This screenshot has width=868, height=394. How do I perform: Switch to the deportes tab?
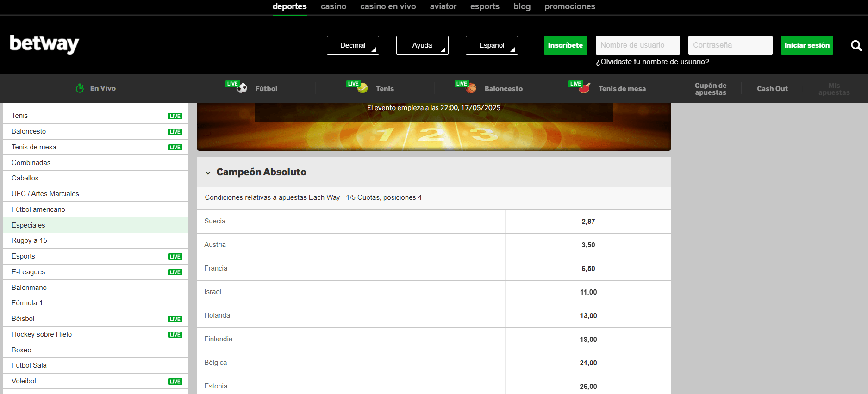pyautogui.click(x=290, y=6)
